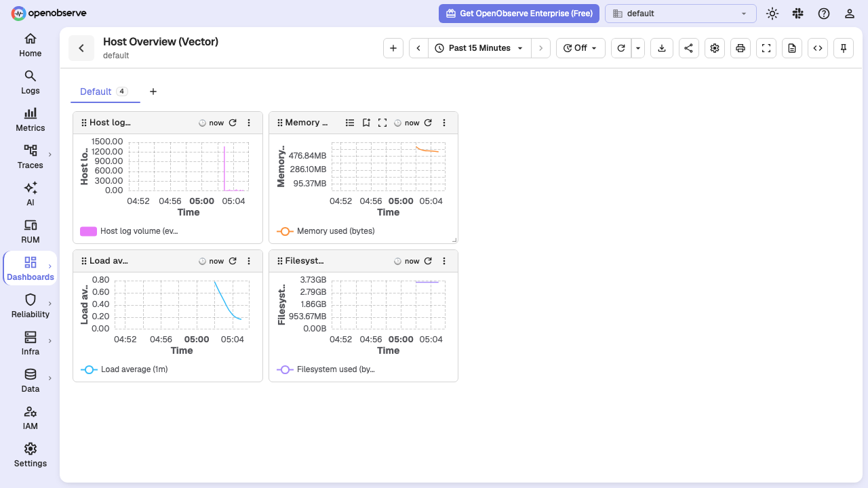Open Logs in the sidebar

[x=31, y=83]
